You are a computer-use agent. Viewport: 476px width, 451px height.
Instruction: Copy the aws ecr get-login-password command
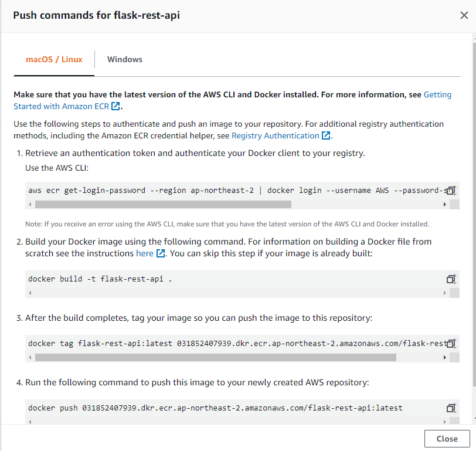click(451, 191)
